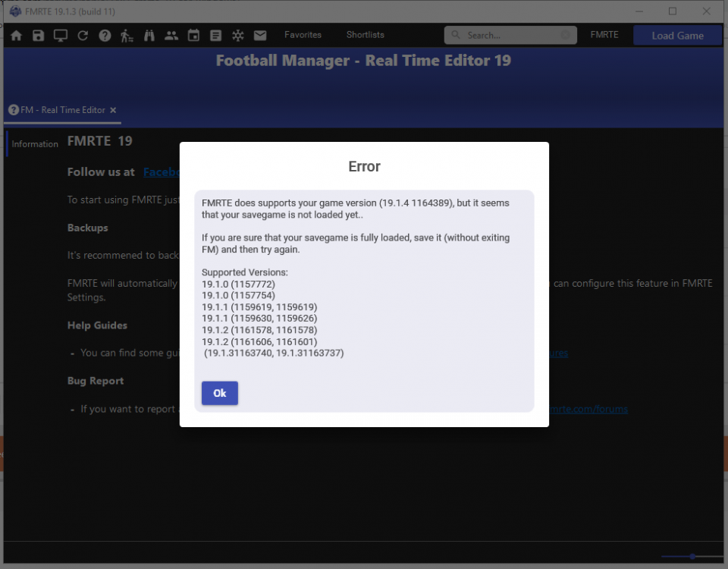Click the FMRTE 19 heading
The image size is (728, 569).
click(x=100, y=141)
